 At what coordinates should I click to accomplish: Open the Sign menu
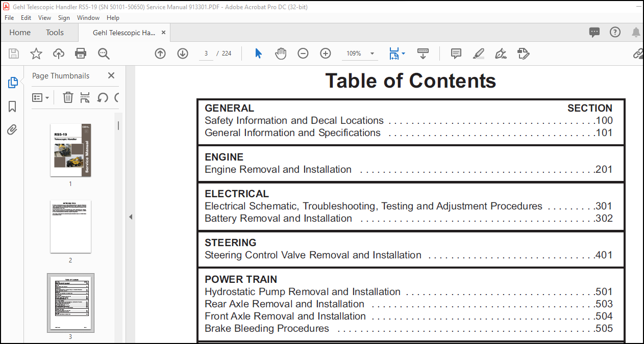click(64, 17)
